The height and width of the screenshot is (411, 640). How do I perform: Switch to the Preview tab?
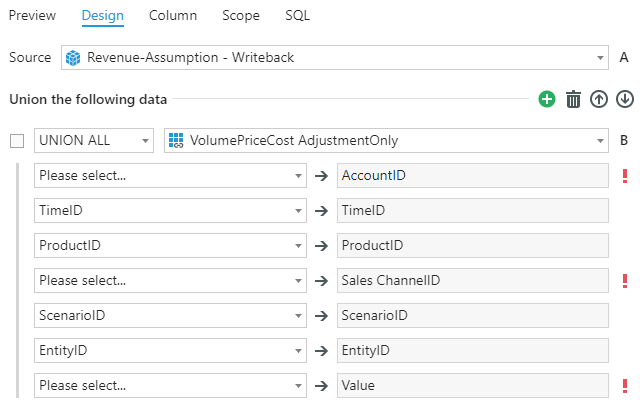[x=32, y=16]
